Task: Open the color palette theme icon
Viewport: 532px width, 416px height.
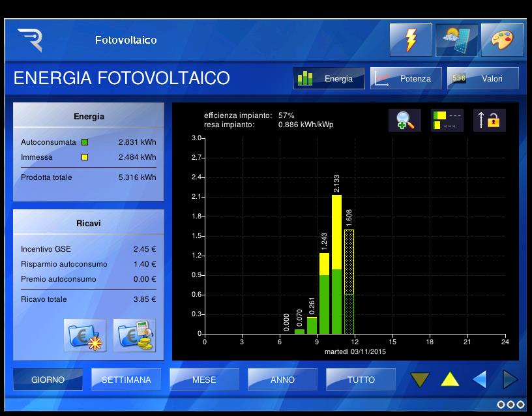Action: pyautogui.click(x=502, y=40)
